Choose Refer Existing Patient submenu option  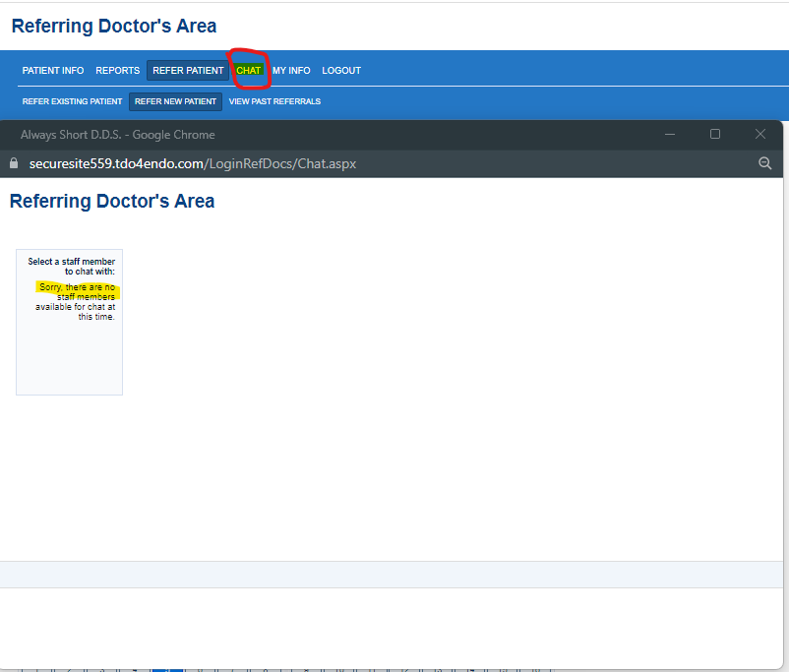point(72,101)
